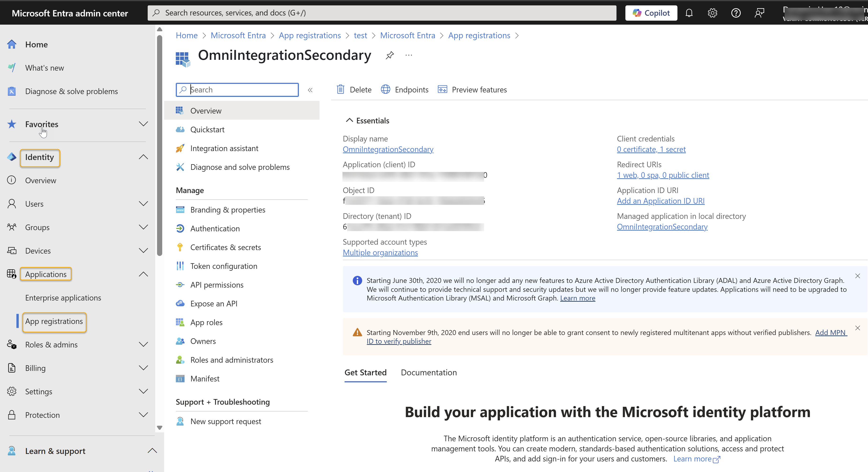Open Integration assistant via its rocket icon
Viewport: 868px width, 472px height.
coord(180,148)
